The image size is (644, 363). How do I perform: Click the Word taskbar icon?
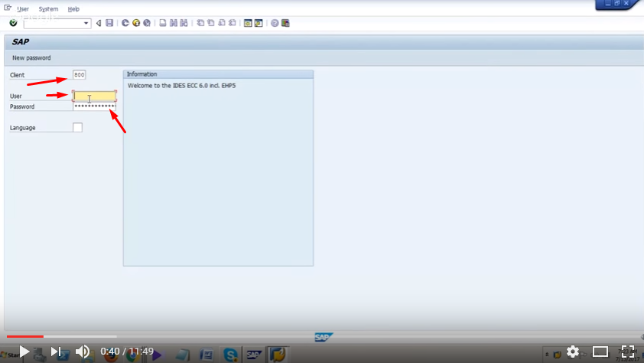click(207, 355)
